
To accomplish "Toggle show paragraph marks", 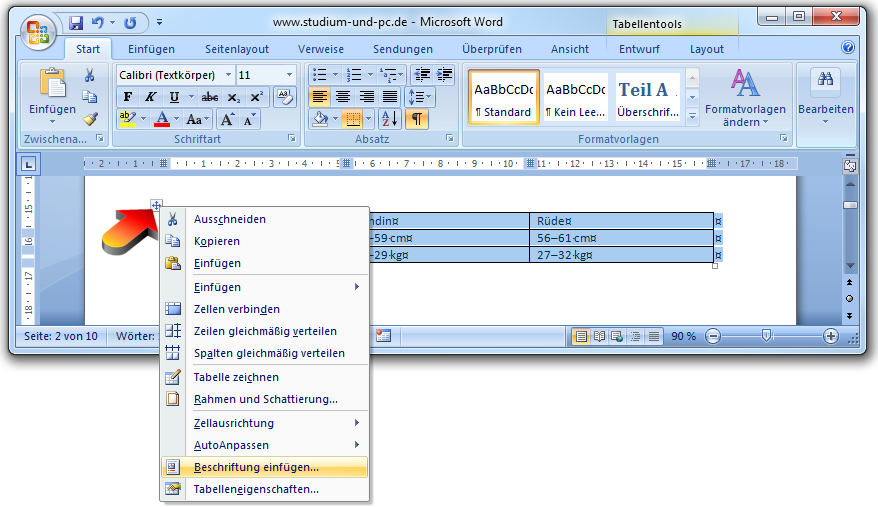I will [417, 119].
